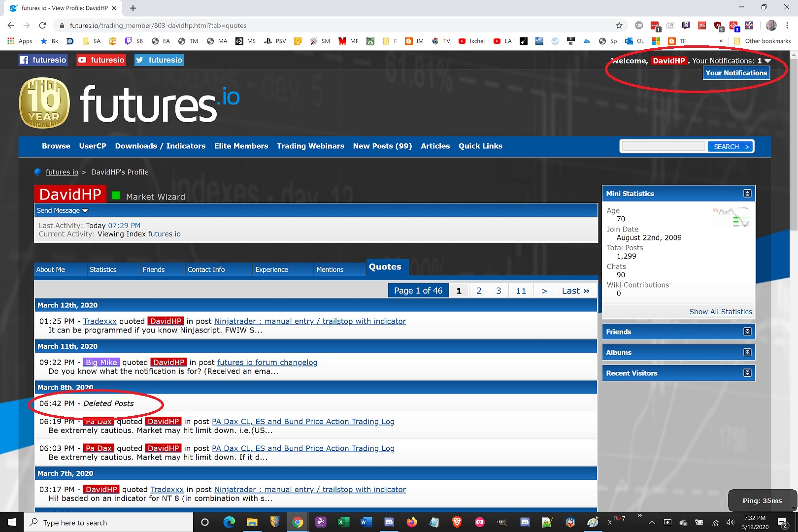Open the futures io forum changelog post link
798x532 pixels.
tap(267, 363)
